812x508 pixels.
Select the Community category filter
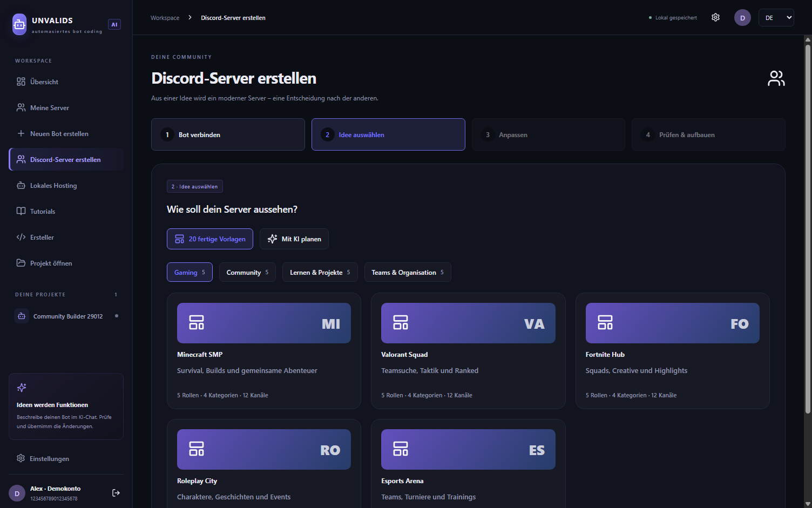click(247, 272)
